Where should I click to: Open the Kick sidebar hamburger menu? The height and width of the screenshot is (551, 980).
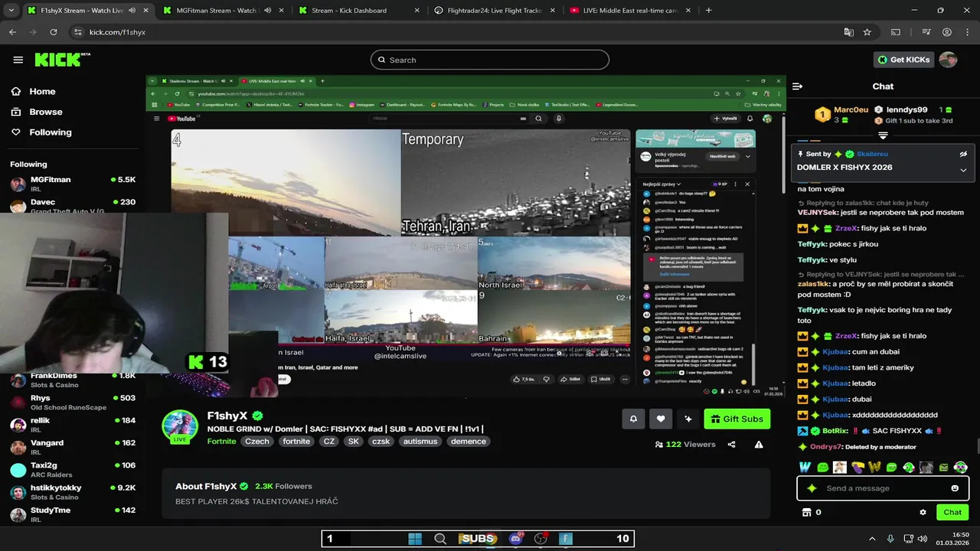18,60
